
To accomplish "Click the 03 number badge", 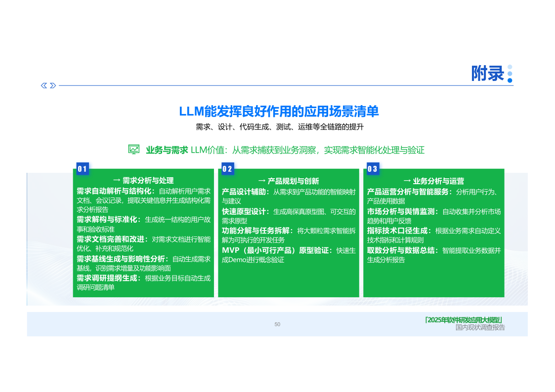I will point(373,169).
